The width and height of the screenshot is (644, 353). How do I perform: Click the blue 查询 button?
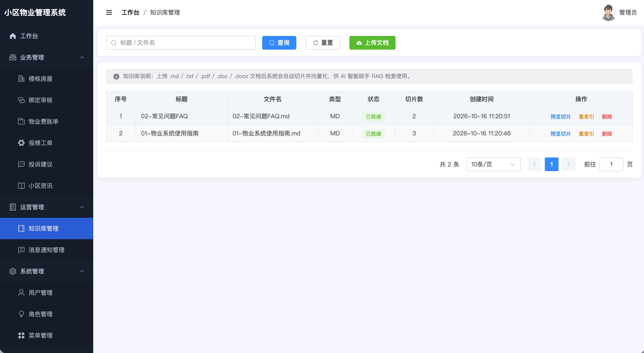(x=279, y=43)
